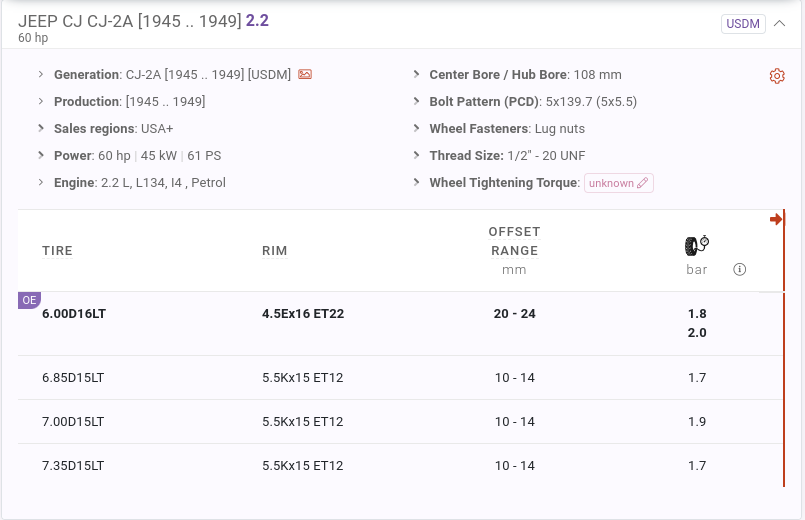Click the unknown torque edit button
Viewport: 805px width, 520px height.
(x=619, y=183)
